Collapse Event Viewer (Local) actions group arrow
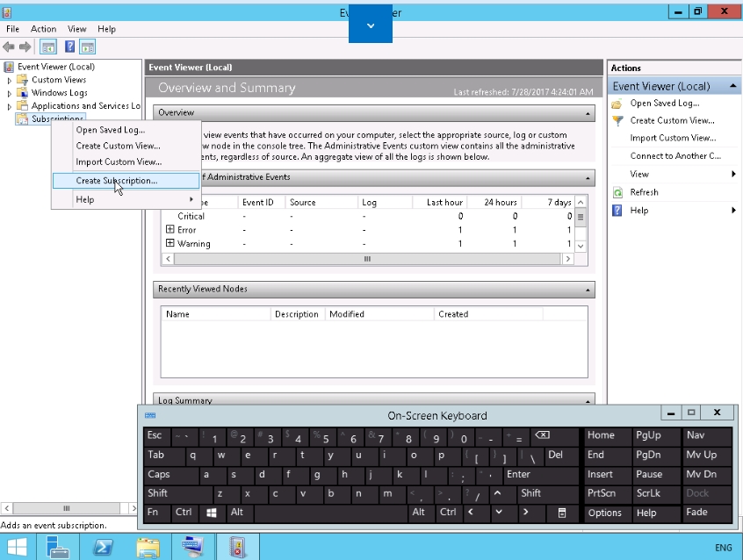 click(733, 86)
